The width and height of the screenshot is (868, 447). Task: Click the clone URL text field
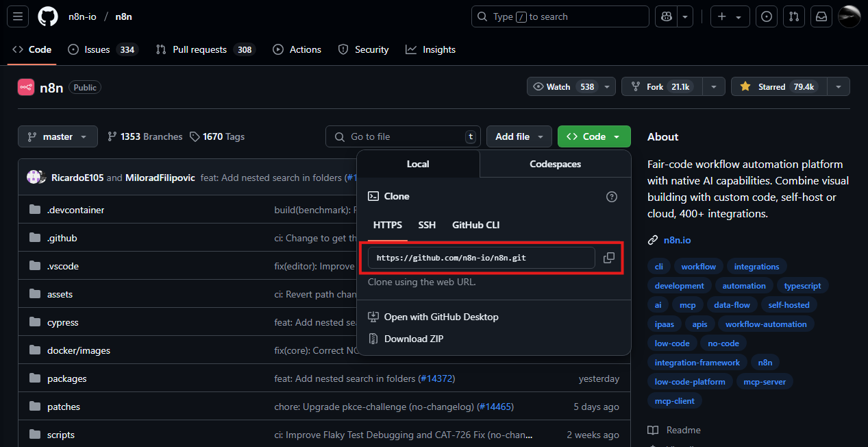[481, 258]
